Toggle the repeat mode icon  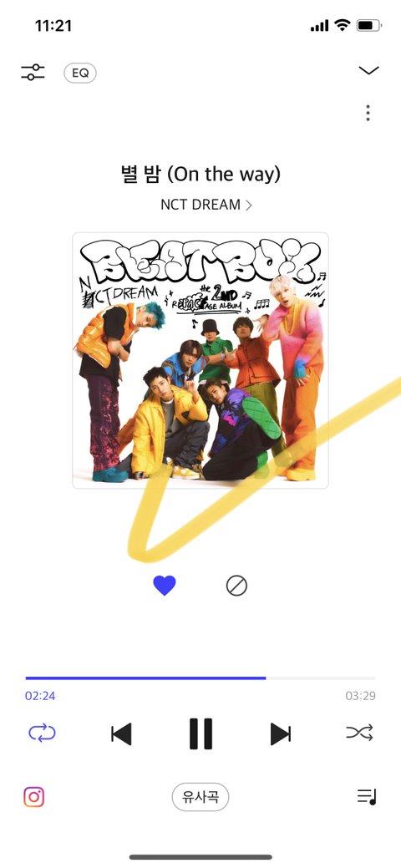(x=42, y=733)
